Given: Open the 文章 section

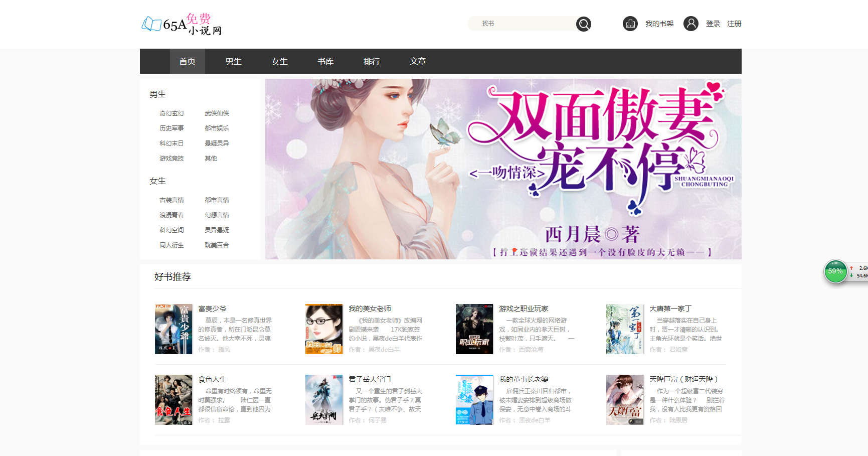Looking at the screenshot, I should [x=417, y=61].
